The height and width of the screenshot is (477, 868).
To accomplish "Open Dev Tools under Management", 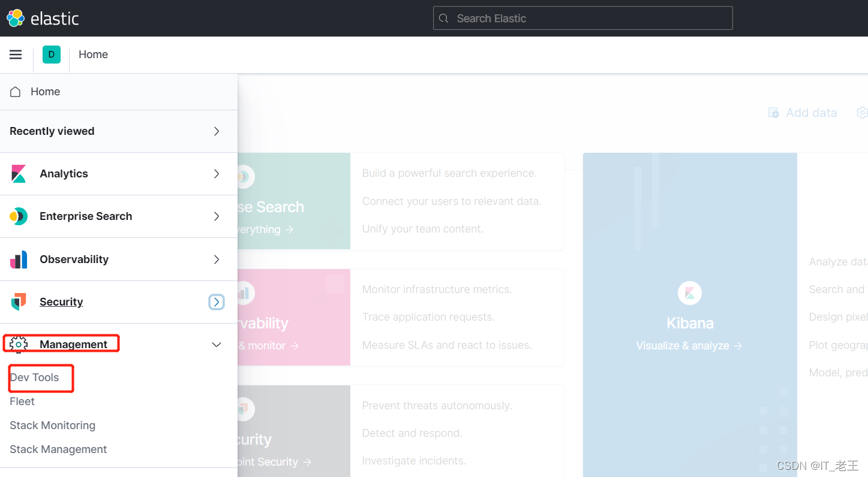I will click(34, 378).
